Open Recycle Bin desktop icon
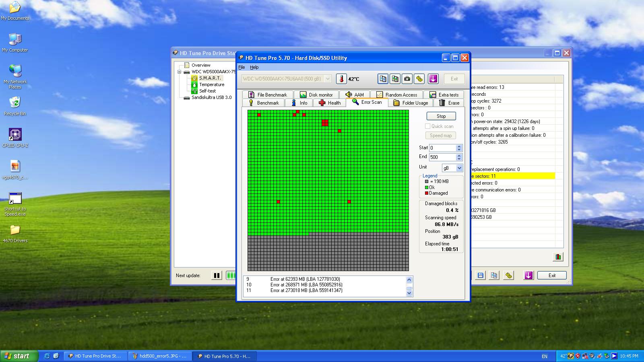This screenshot has width=644, height=362. (x=15, y=106)
